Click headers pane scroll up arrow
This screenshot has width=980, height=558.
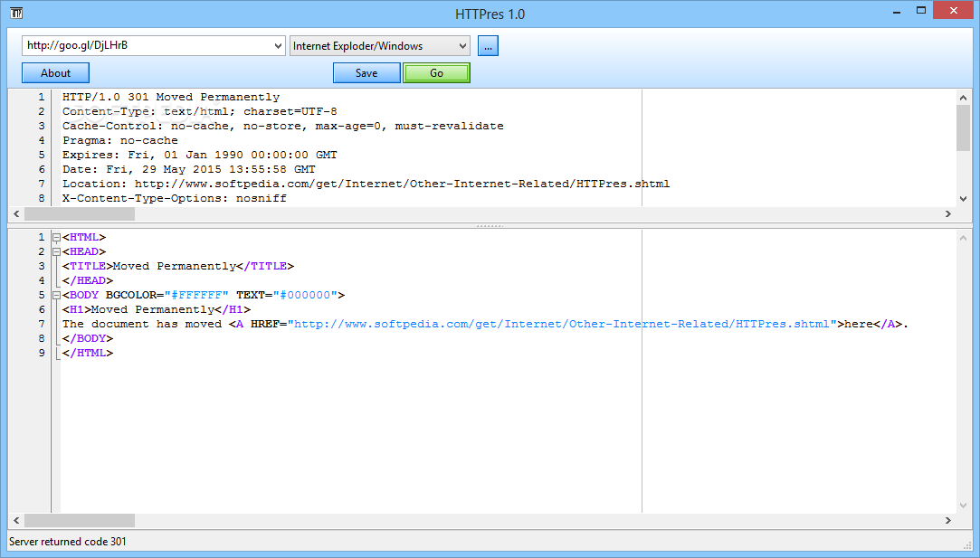(963, 98)
